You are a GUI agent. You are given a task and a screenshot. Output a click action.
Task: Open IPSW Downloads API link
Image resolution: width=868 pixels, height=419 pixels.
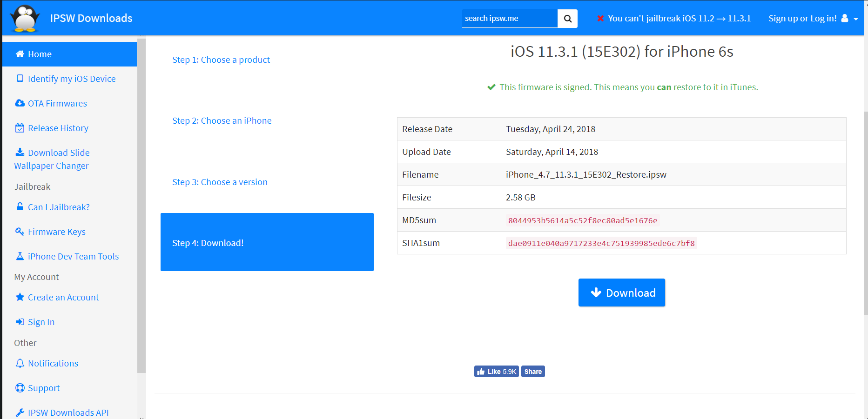tap(68, 412)
